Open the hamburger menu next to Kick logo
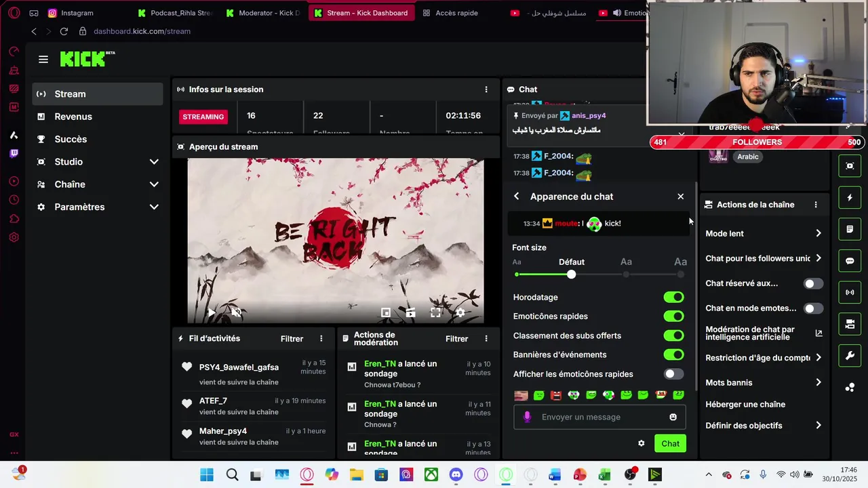Image resolution: width=868 pixels, height=488 pixels. [43, 60]
